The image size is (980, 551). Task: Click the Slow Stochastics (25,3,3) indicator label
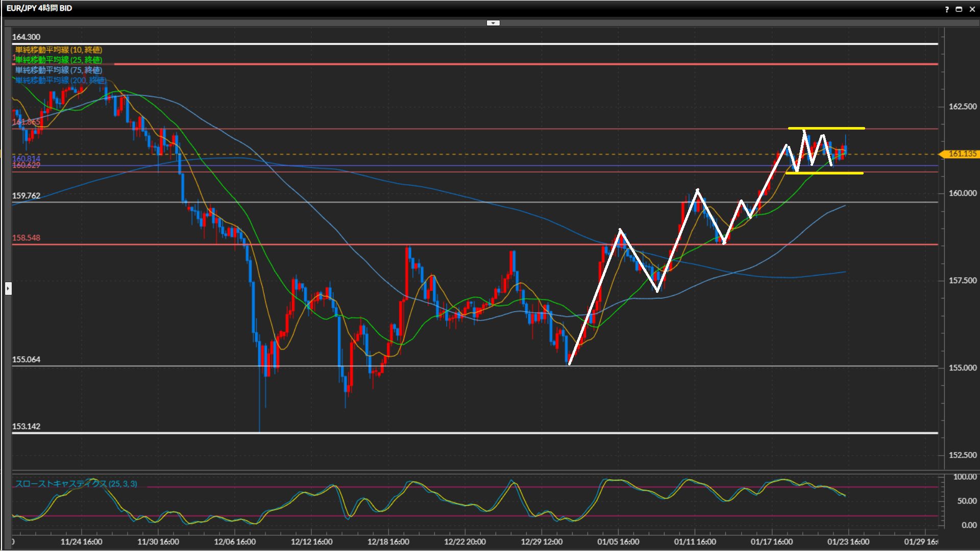[76, 484]
